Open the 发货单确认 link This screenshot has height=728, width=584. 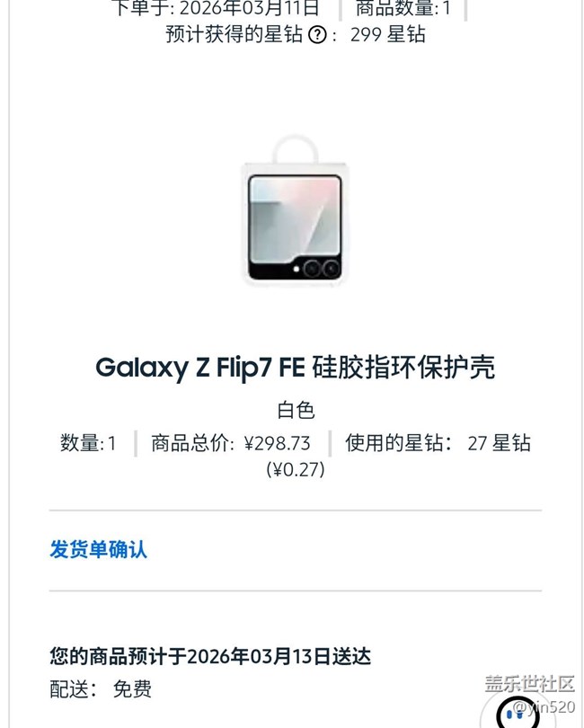(98, 549)
